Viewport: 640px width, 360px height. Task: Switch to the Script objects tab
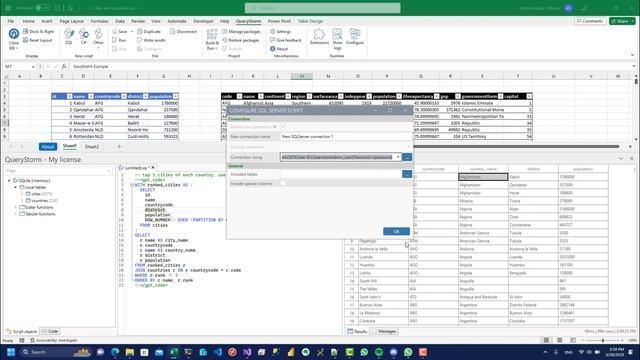pyautogui.click(x=22, y=331)
